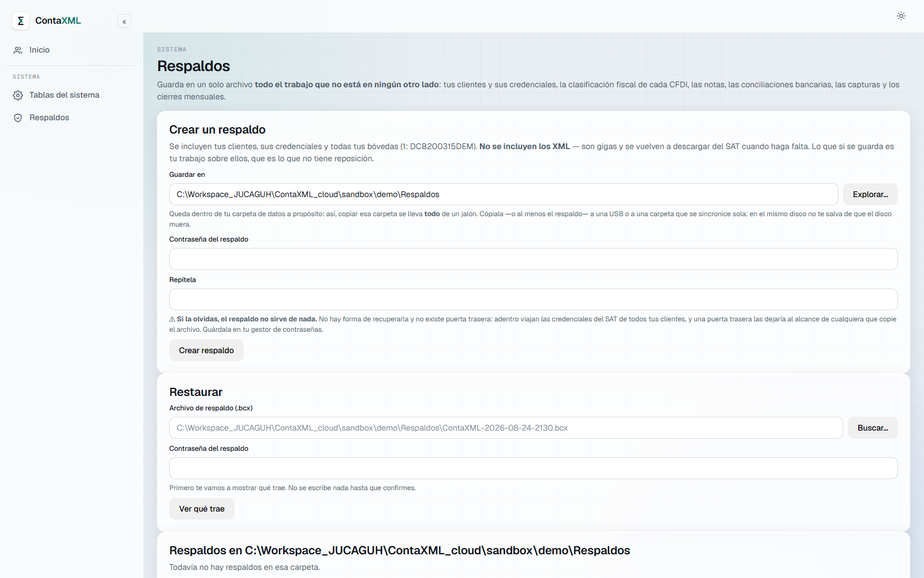Click the Restaurar section heading
The width and height of the screenshot is (924, 578).
pyautogui.click(x=196, y=392)
